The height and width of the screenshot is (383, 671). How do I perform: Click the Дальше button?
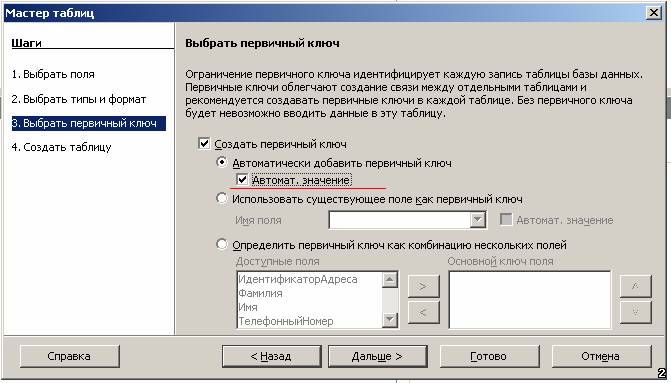377,356
